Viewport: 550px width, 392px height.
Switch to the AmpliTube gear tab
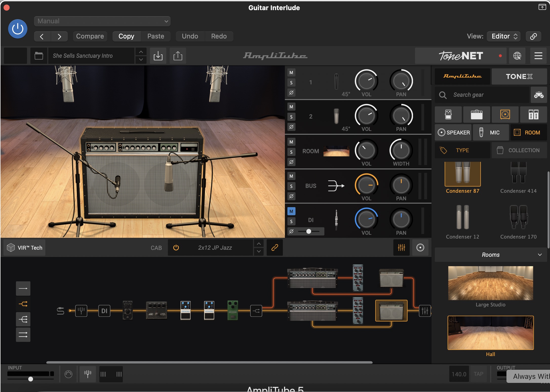[462, 76]
